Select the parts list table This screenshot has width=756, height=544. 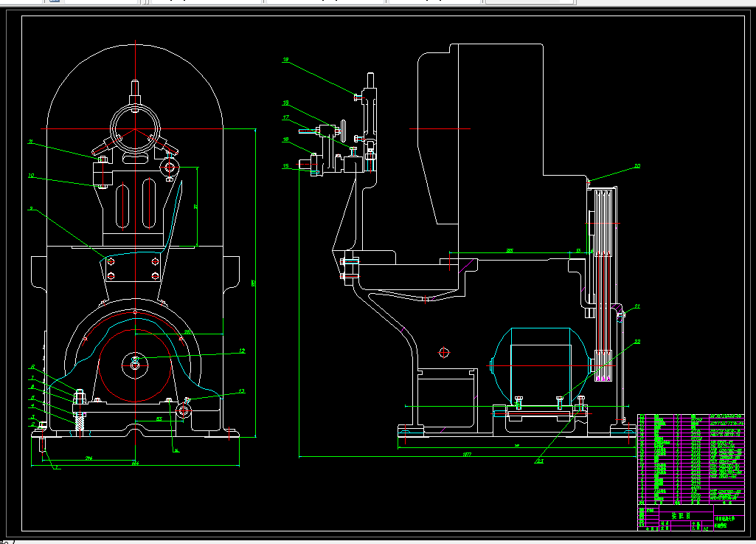tap(691, 459)
